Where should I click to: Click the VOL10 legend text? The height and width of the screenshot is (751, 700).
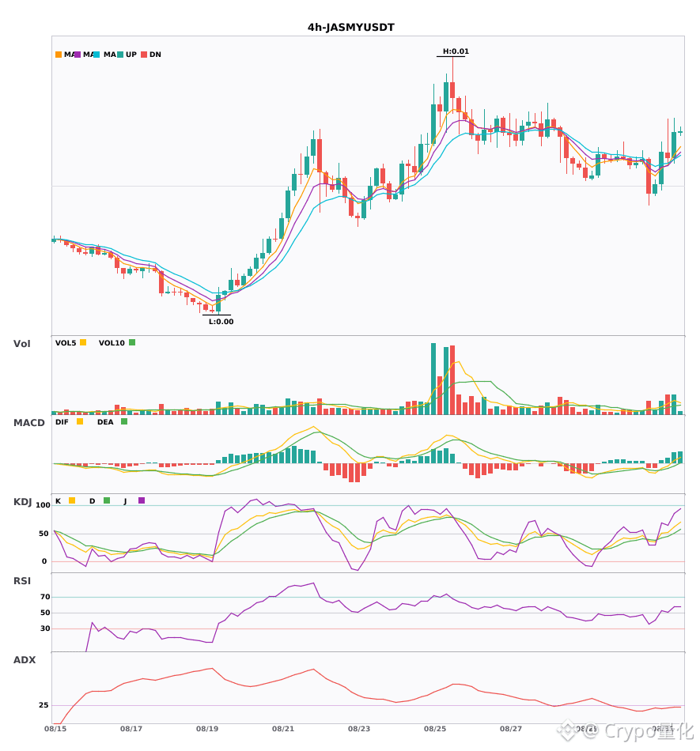pyautogui.click(x=112, y=343)
